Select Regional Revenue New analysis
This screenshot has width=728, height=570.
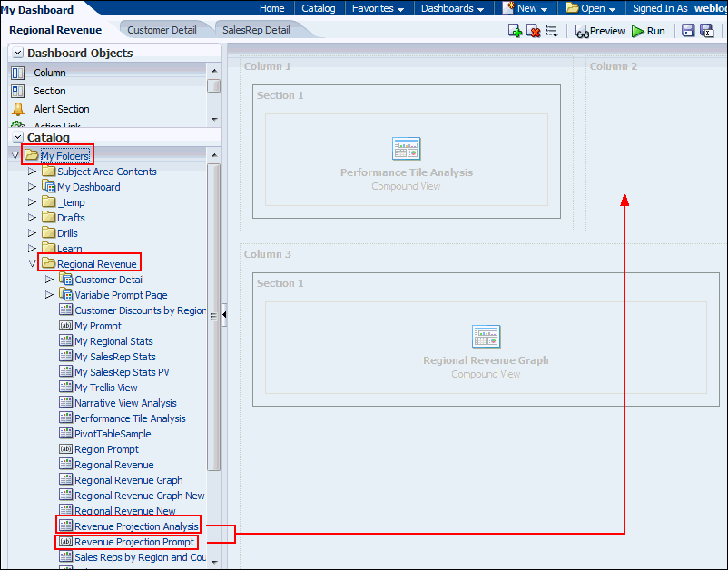(125, 511)
